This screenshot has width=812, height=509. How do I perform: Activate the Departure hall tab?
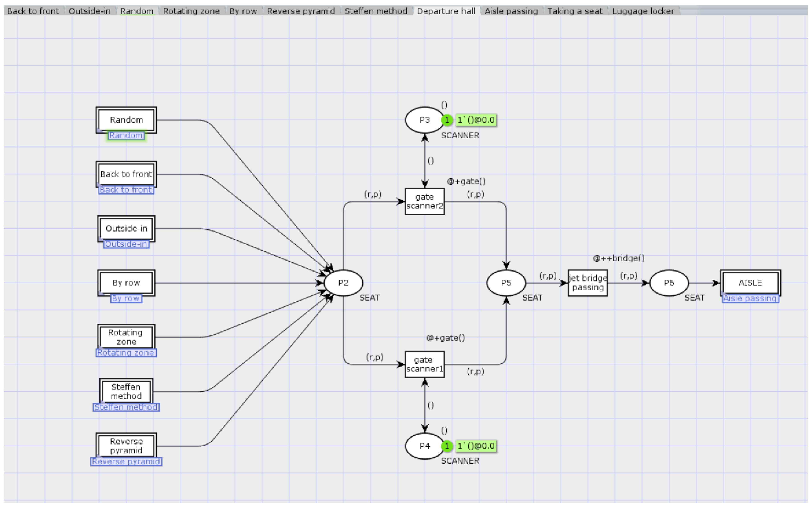click(x=446, y=11)
